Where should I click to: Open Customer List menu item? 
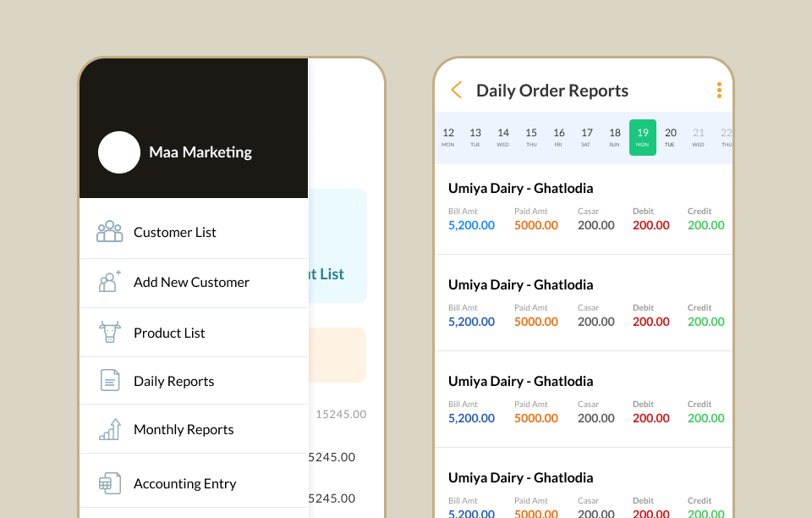(x=194, y=232)
